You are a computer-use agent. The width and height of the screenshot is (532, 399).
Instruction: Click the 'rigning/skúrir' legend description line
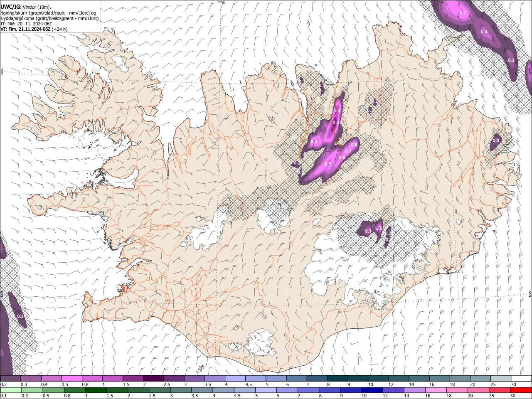click(48, 13)
